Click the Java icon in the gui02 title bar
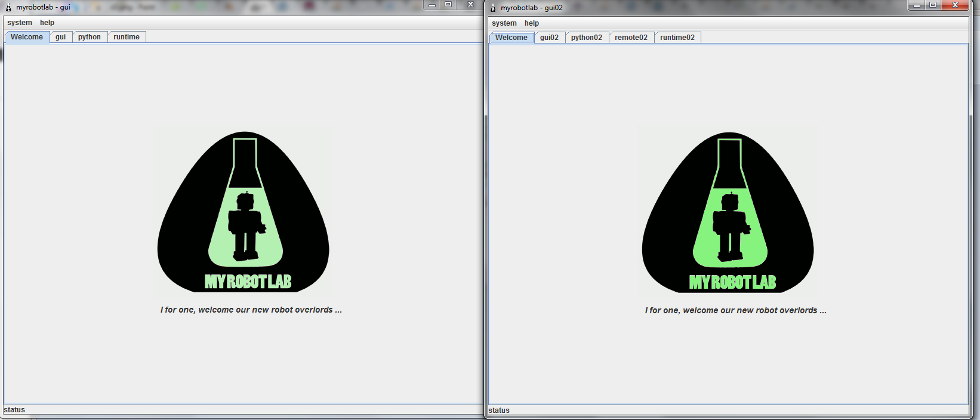This screenshot has width=980, height=420. click(x=493, y=8)
